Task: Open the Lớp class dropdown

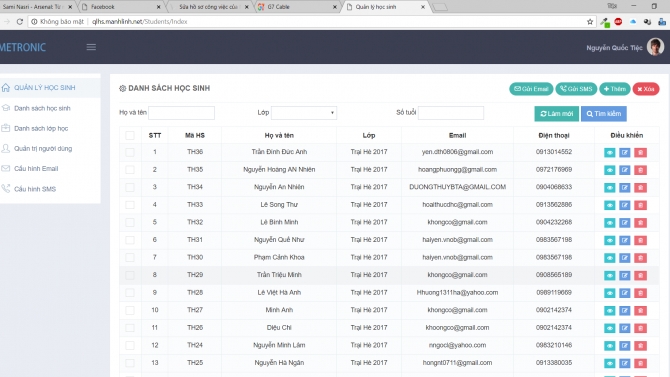Action: [x=304, y=113]
